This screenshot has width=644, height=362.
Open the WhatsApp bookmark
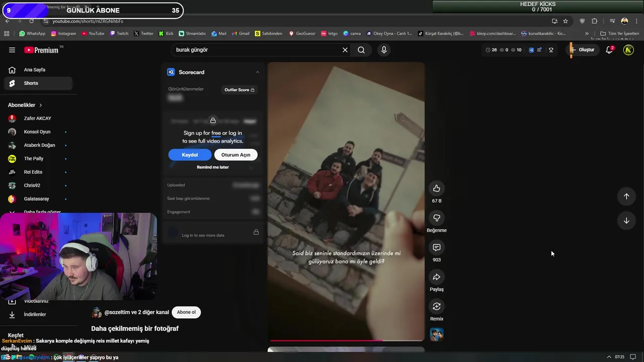tap(32, 34)
